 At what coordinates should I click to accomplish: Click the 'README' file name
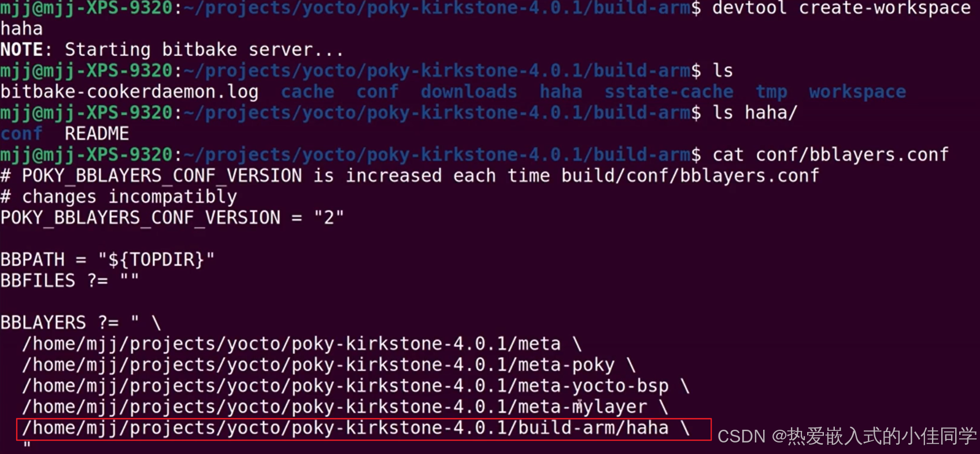(97, 134)
